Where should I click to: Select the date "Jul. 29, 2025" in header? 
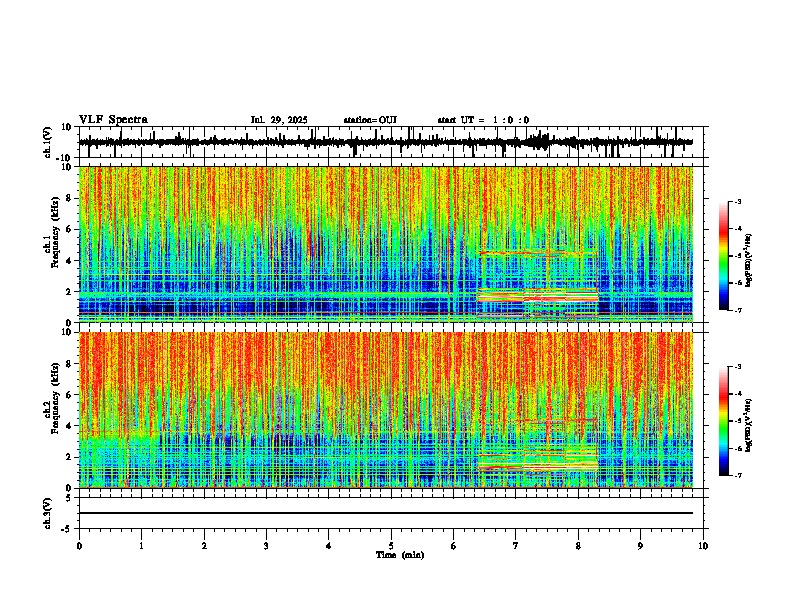tap(279, 120)
